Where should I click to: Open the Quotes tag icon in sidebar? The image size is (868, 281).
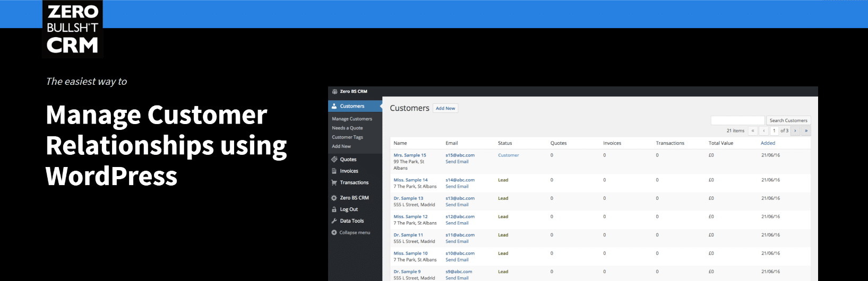(x=334, y=160)
